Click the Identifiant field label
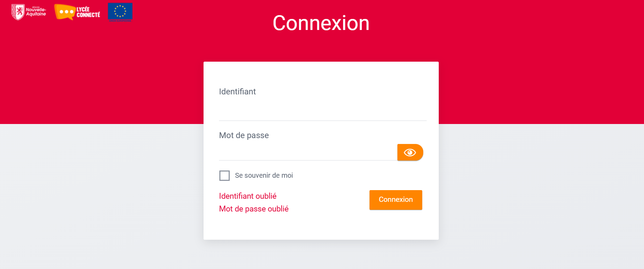Viewport: 644px width, 269px height. (x=237, y=92)
